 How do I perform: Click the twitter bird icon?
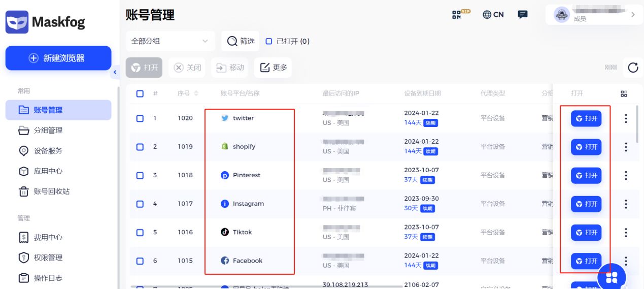225,118
